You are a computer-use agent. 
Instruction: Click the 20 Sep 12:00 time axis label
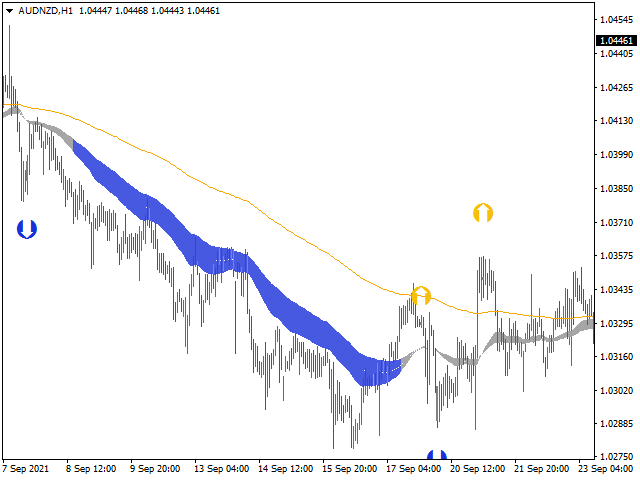coord(478,469)
